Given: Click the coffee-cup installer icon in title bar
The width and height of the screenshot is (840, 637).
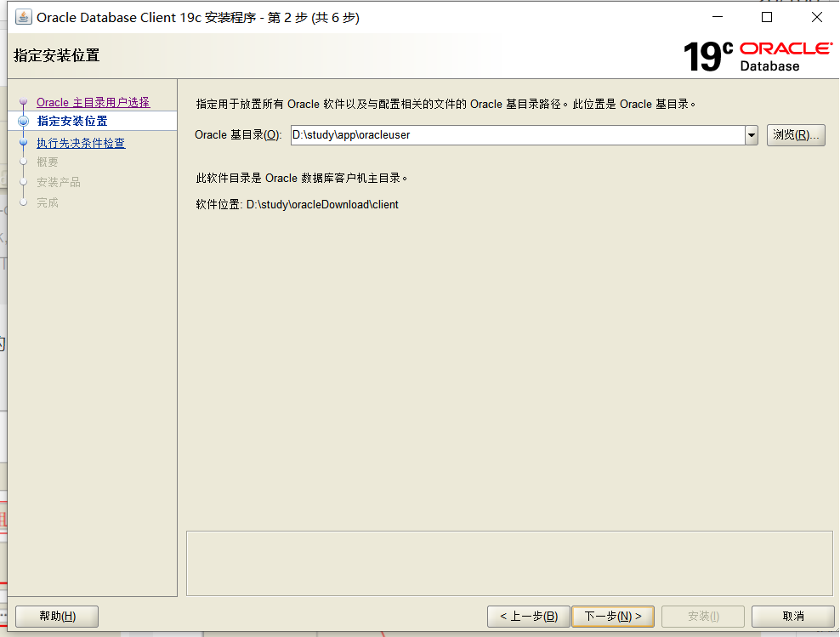Looking at the screenshot, I should [x=24, y=16].
